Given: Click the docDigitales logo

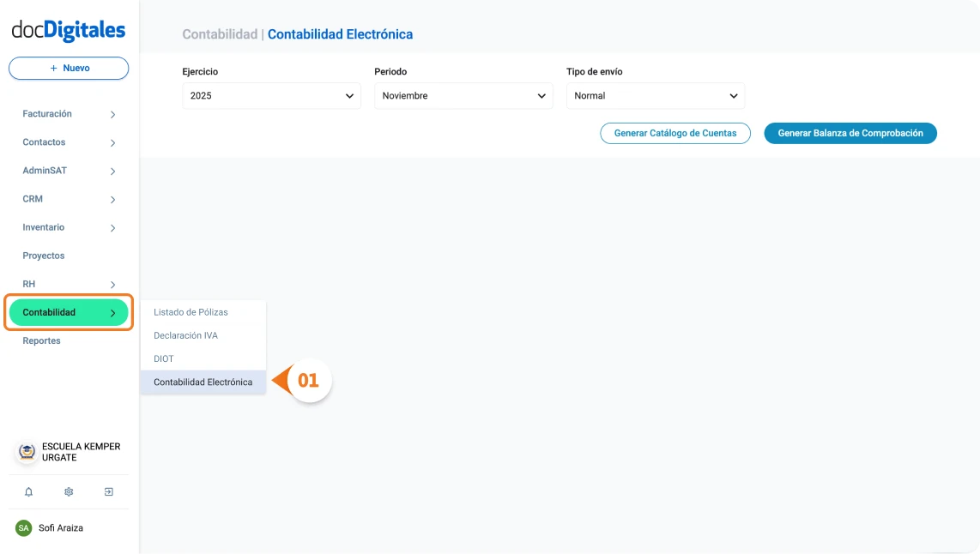Looking at the screenshot, I should pyautogui.click(x=68, y=29).
